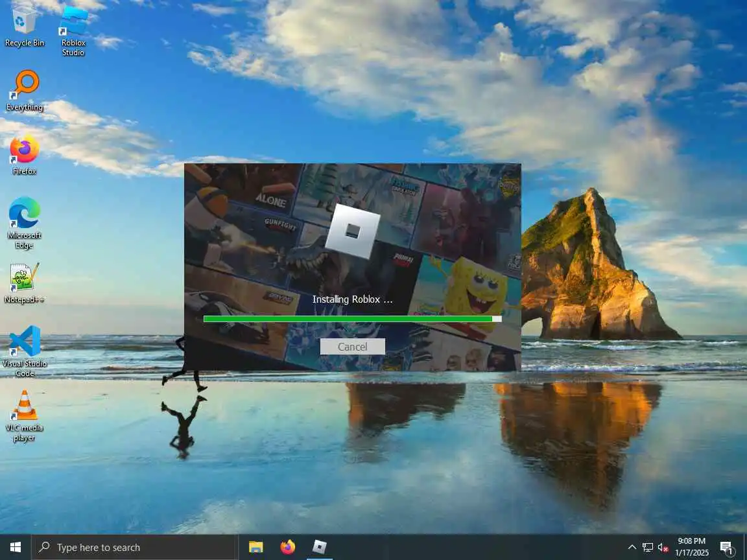Image resolution: width=747 pixels, height=560 pixels.
Task: Cancel the Roblox installation
Action: (352, 347)
